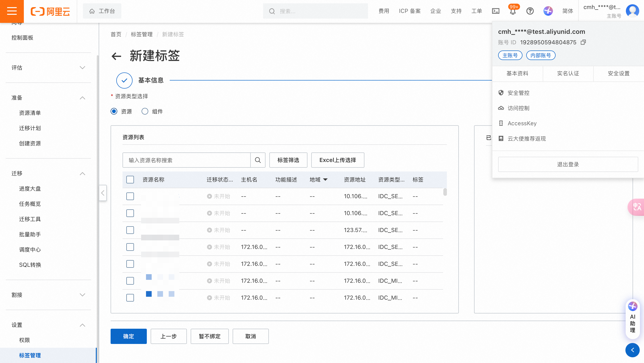Open the help question mark icon
Viewport: 644px width, 363px height.
coord(530,11)
